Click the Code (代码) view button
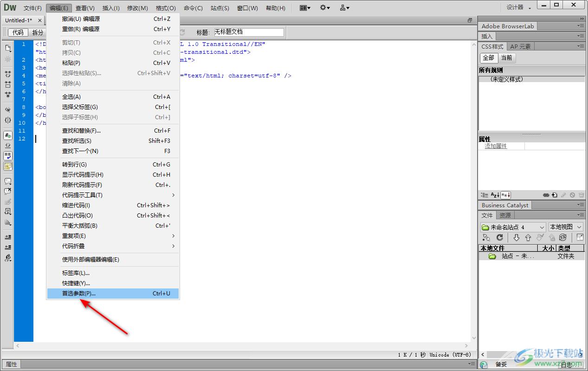 18,32
